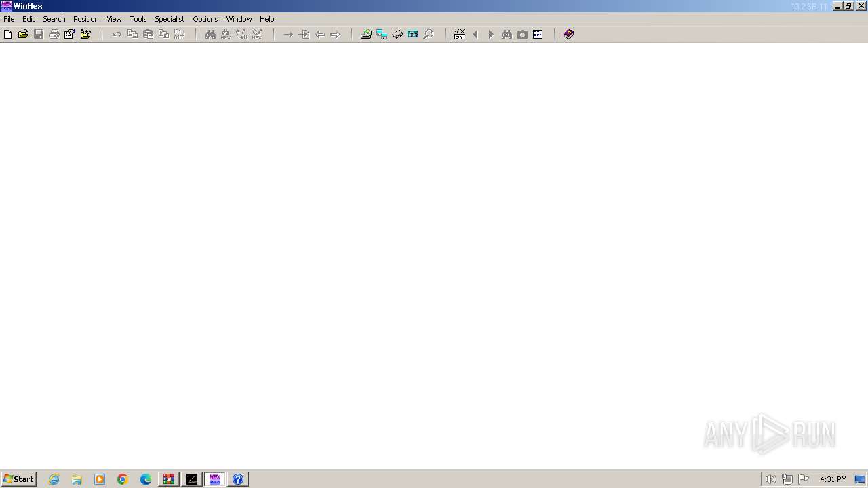Open WinRAR from the taskbar
This screenshot has width=868, height=488.
tap(169, 479)
